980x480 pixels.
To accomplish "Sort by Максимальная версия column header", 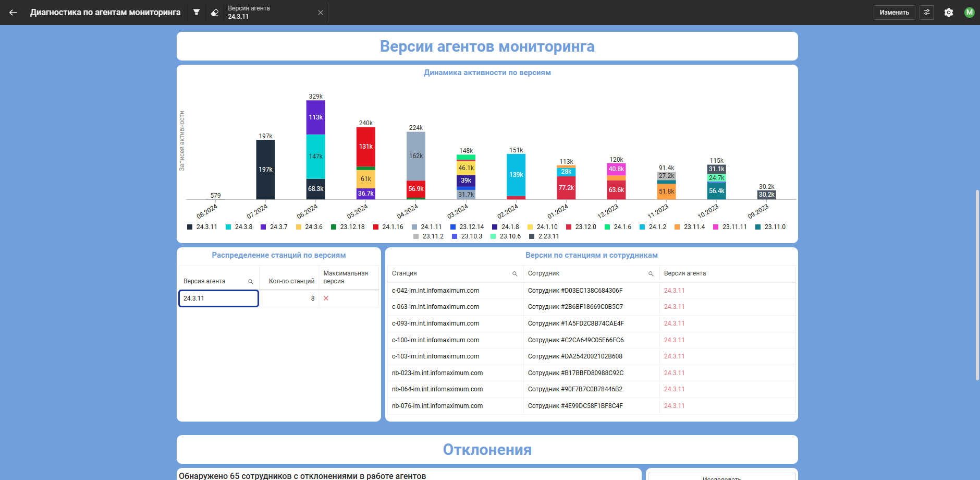I will [x=346, y=277].
